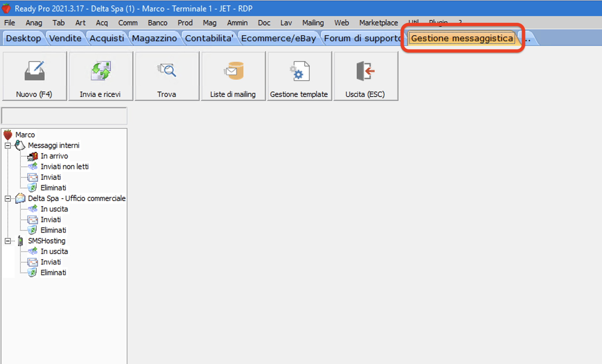This screenshot has width=602, height=364.
Task: Switch to the Contabilita' tab
Action: [x=209, y=38]
